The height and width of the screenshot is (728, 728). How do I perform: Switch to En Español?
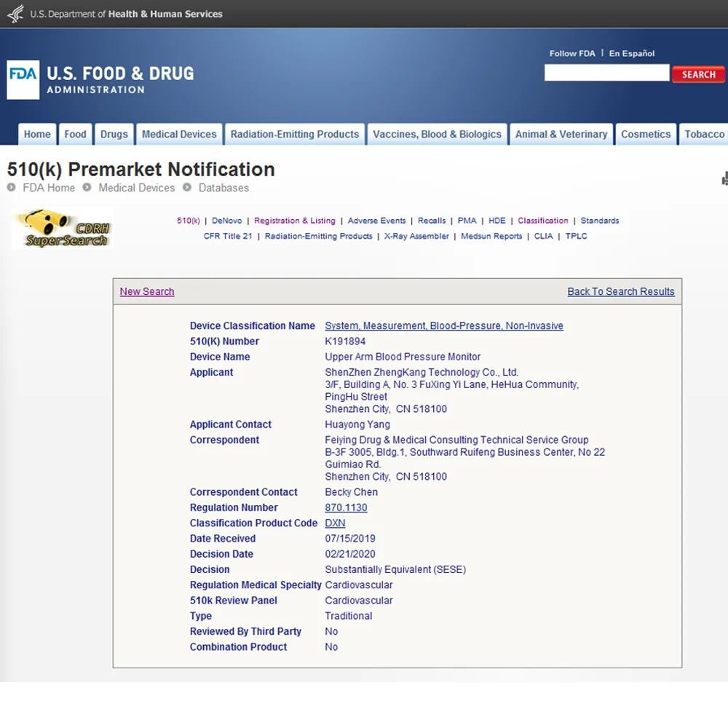pos(631,53)
